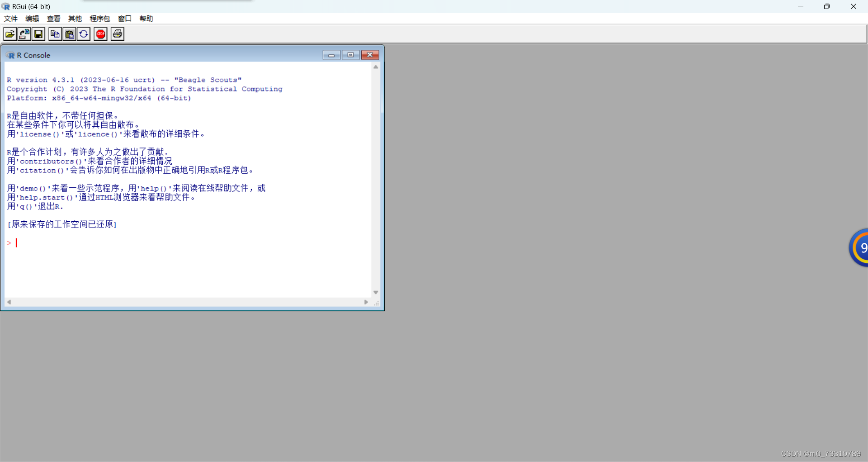Save workspace with the floppy disk icon

click(38, 34)
